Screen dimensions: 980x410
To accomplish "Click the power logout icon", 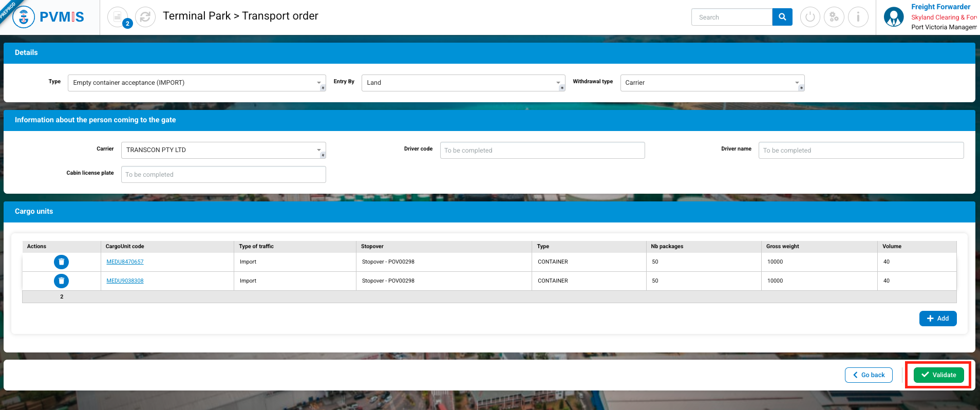I will tap(810, 17).
